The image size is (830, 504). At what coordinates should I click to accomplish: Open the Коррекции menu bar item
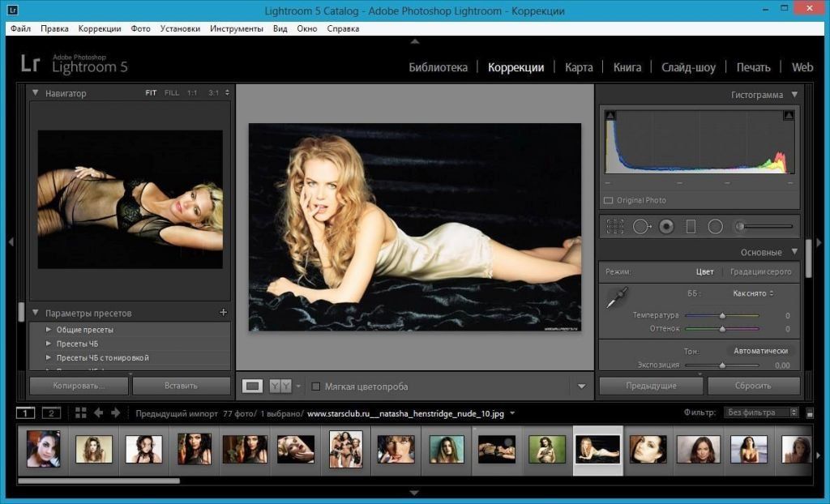pos(100,28)
